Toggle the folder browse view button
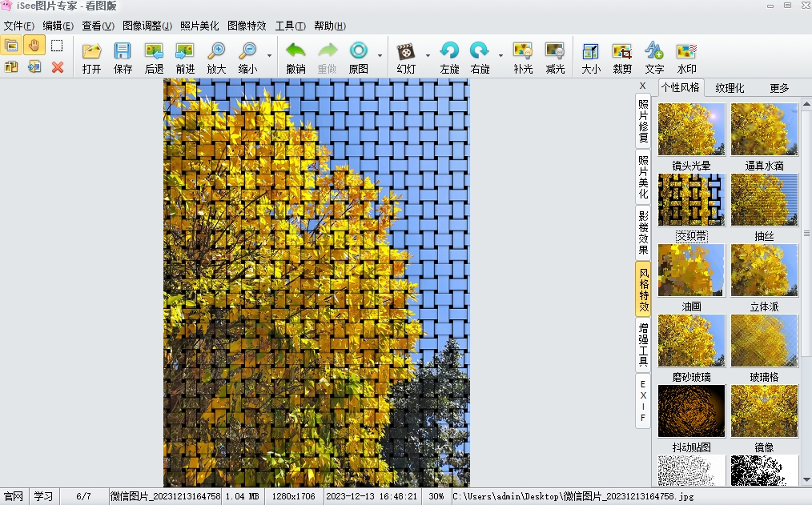The image size is (812, 505). (11, 46)
